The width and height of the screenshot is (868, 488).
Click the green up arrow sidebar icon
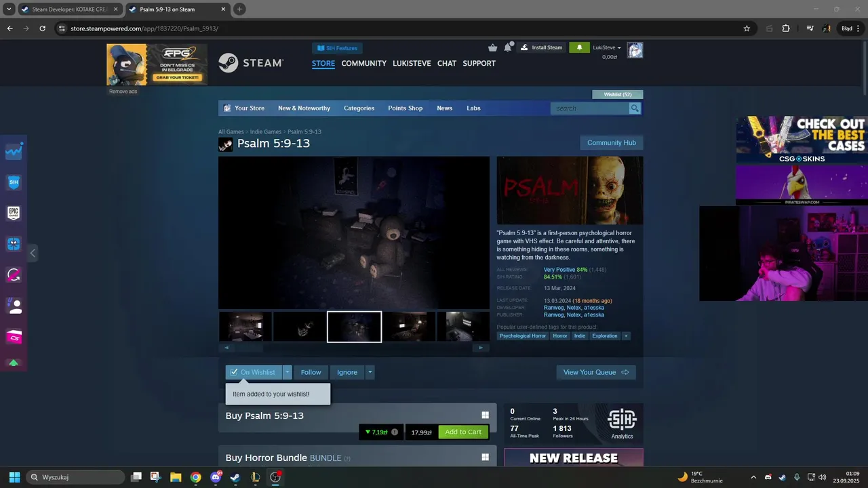click(x=14, y=363)
